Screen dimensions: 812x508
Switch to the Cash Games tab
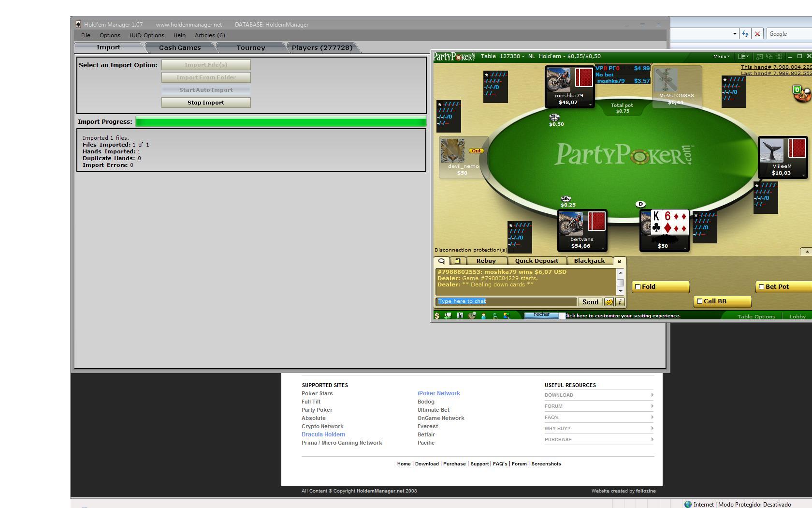tap(180, 47)
